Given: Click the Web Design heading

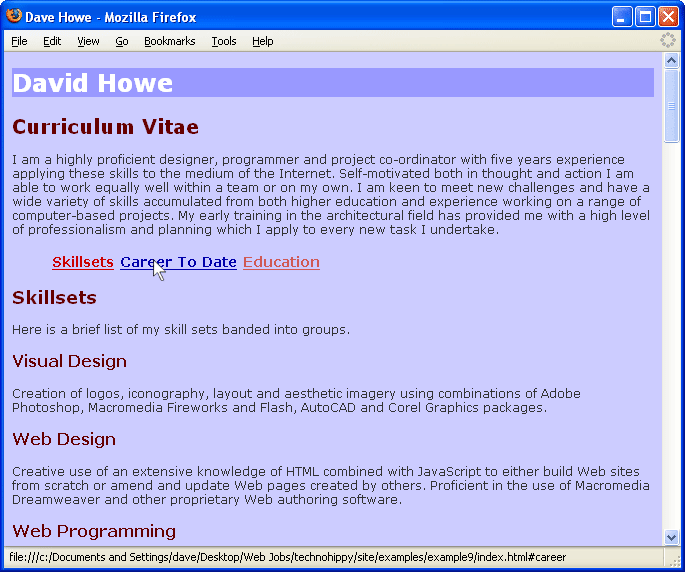Looking at the screenshot, I should point(64,439).
